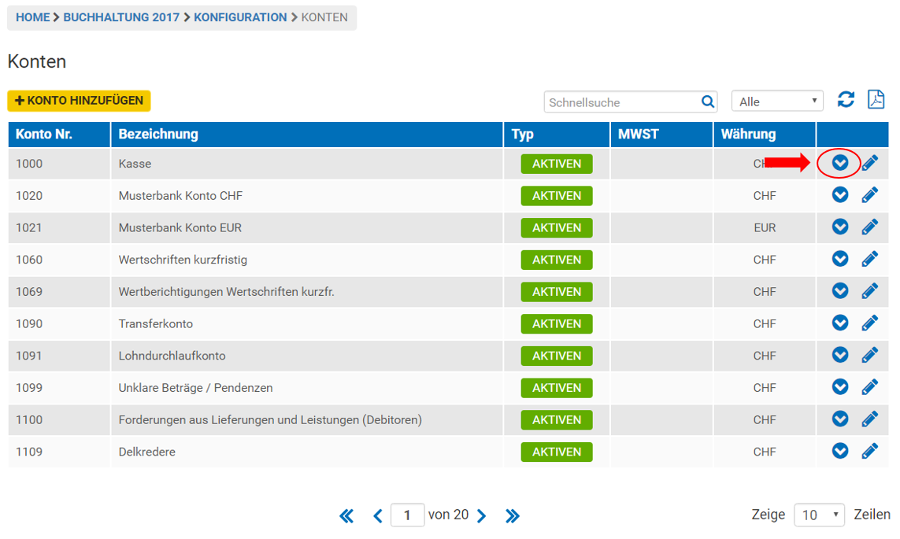Expand details for account 1099
900x539 pixels.
840,387
